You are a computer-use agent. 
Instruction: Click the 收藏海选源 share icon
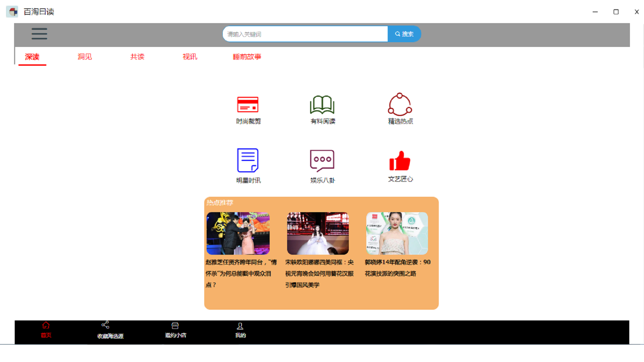pos(105,325)
